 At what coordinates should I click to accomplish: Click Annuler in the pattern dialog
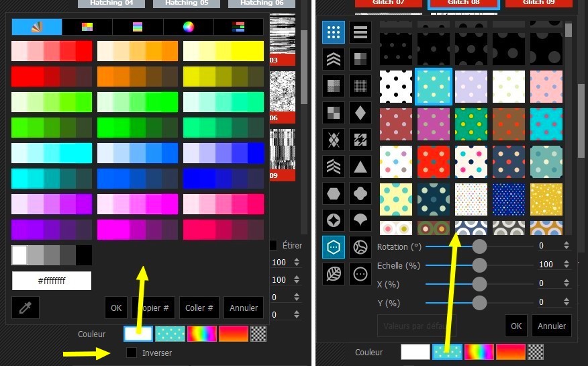pyautogui.click(x=552, y=326)
